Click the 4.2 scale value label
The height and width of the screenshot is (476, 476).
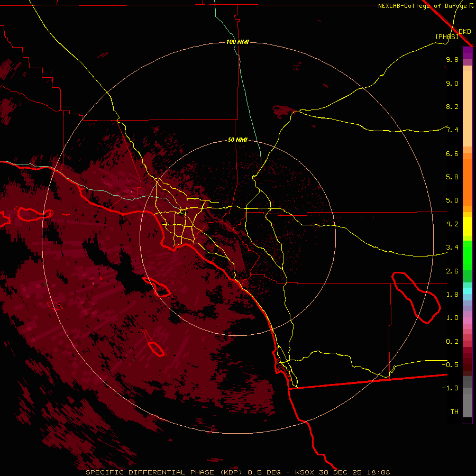coord(452,224)
